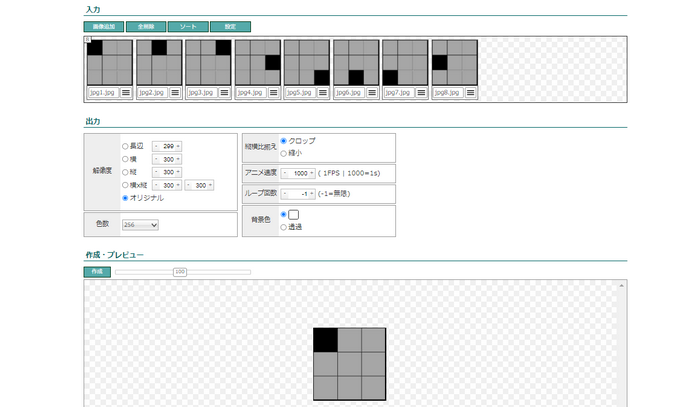Select the jpg5.jpg image thumbnail
This screenshot has height=407, width=700.
(308, 62)
